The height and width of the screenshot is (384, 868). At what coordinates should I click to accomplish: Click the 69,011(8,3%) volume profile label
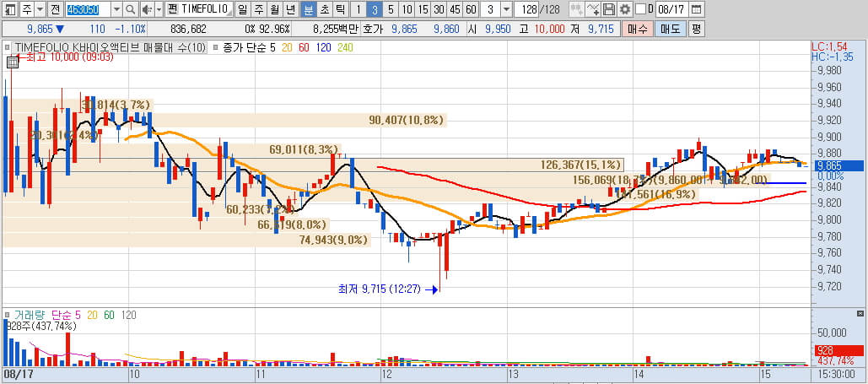304,149
